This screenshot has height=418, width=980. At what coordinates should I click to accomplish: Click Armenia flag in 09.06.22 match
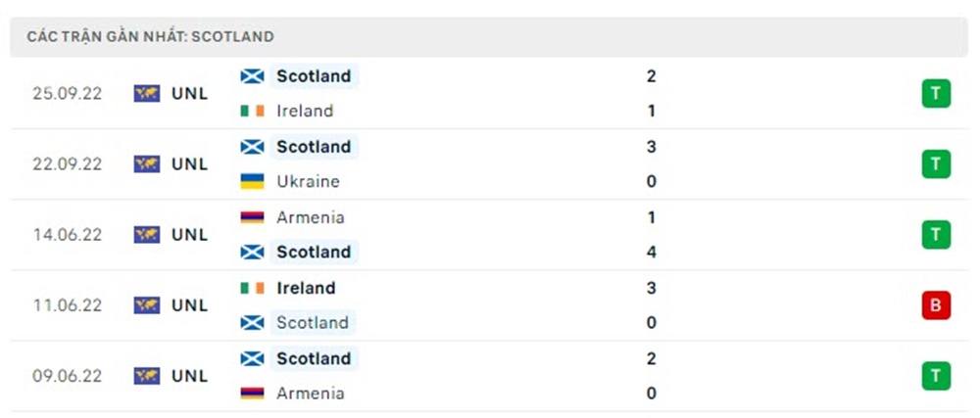click(252, 394)
